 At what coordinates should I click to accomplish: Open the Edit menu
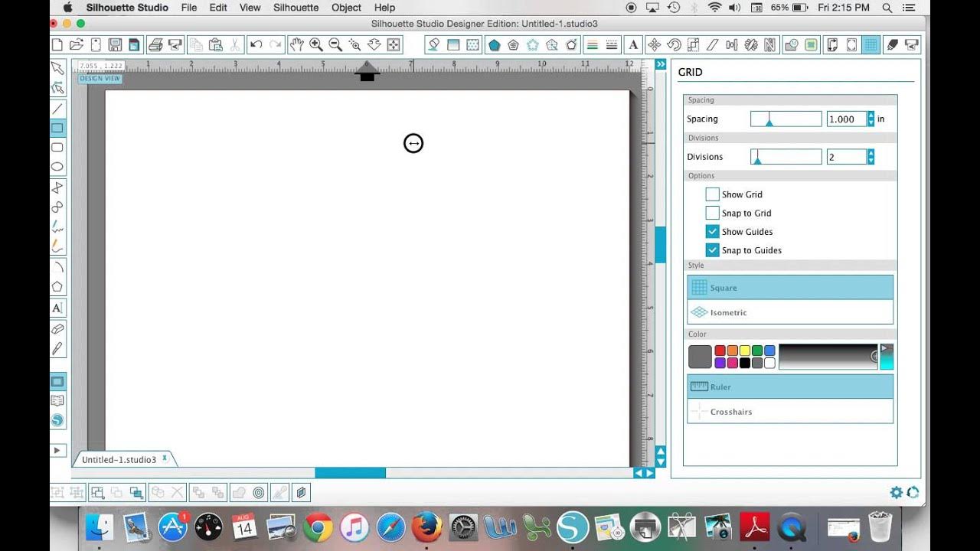(218, 8)
